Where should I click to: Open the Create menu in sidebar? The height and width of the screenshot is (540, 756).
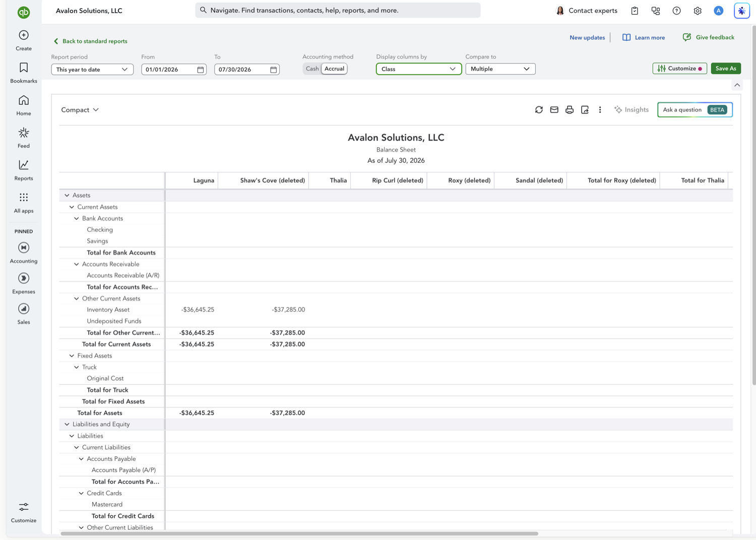pos(24,40)
